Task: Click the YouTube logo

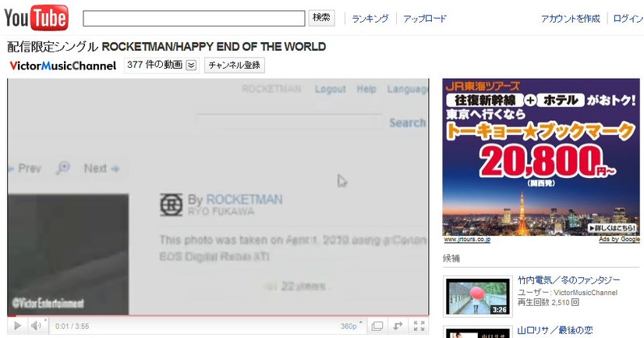Action: (36, 18)
